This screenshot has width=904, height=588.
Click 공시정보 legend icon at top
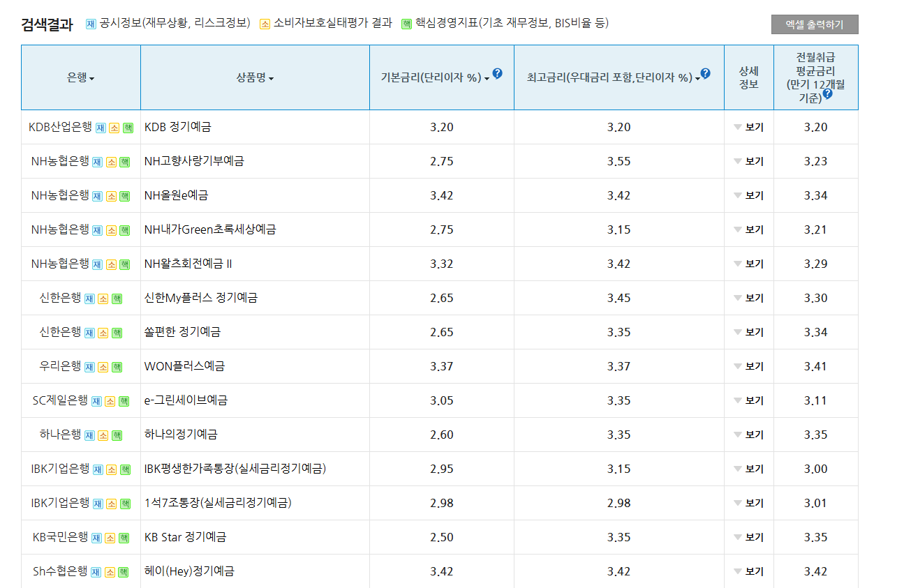pyautogui.click(x=91, y=24)
